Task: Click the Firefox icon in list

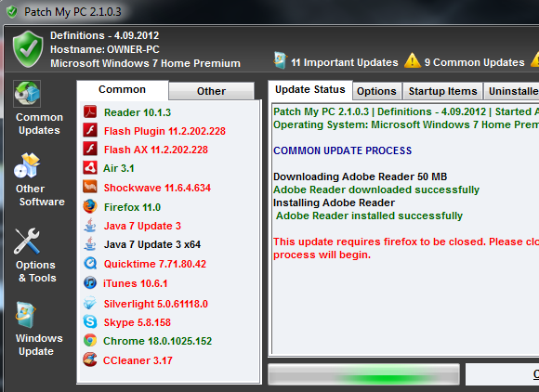Action: coord(90,206)
